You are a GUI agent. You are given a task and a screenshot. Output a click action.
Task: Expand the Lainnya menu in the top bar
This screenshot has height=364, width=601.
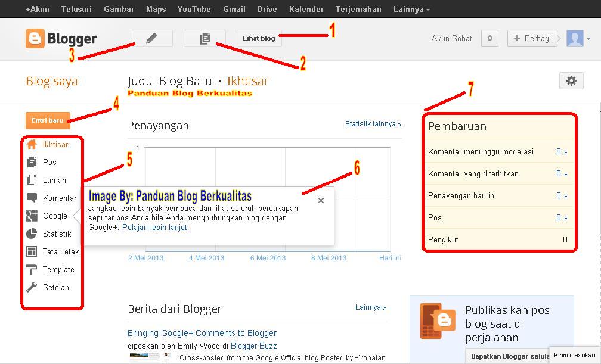(411, 9)
